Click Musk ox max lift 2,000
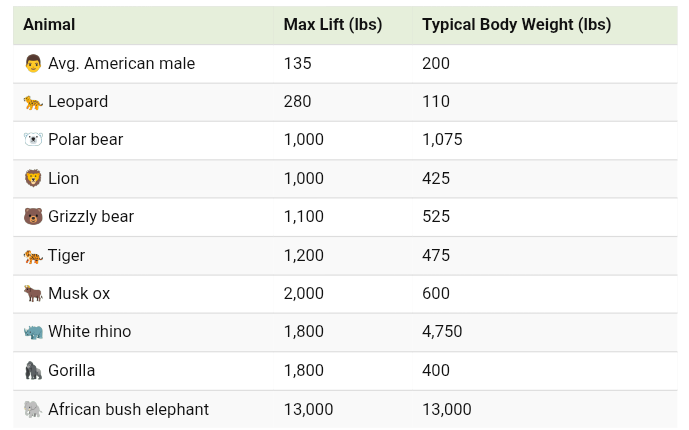The height and width of the screenshot is (430, 689). 304,294
